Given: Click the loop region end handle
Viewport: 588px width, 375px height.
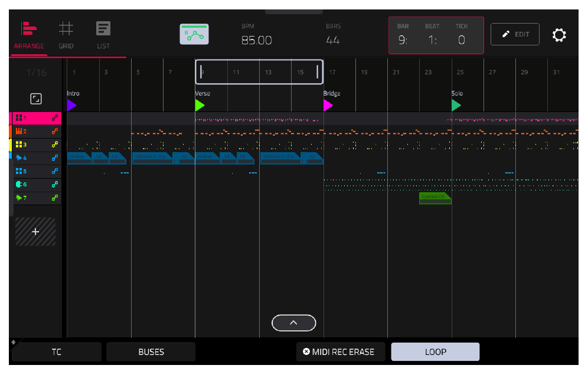Looking at the screenshot, I should pyautogui.click(x=317, y=71).
